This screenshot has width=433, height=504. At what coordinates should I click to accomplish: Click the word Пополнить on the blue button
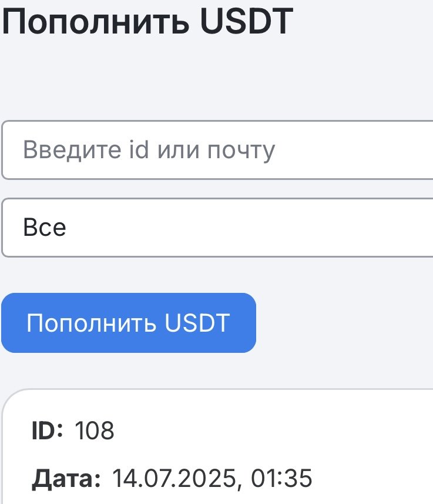tap(91, 323)
